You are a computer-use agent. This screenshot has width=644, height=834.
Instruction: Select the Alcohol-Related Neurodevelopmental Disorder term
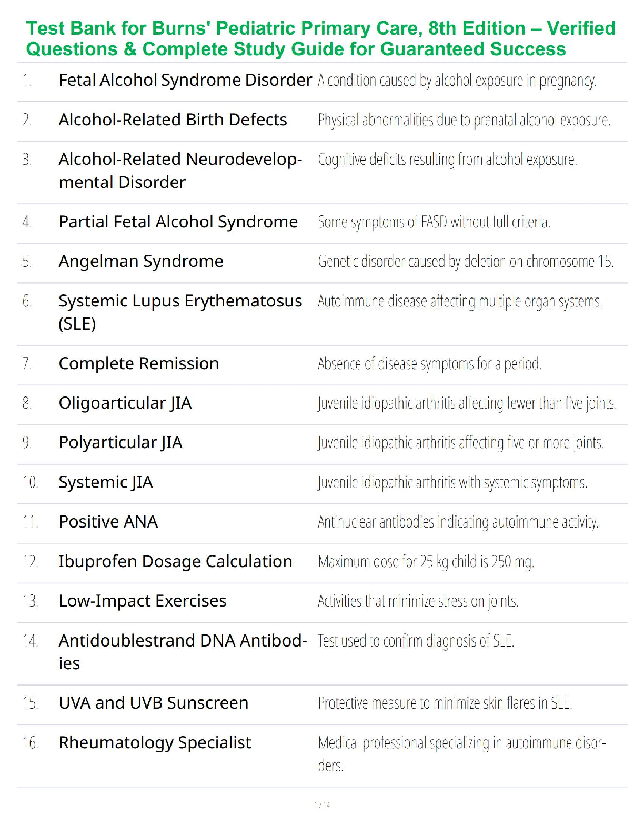pyautogui.click(x=180, y=170)
